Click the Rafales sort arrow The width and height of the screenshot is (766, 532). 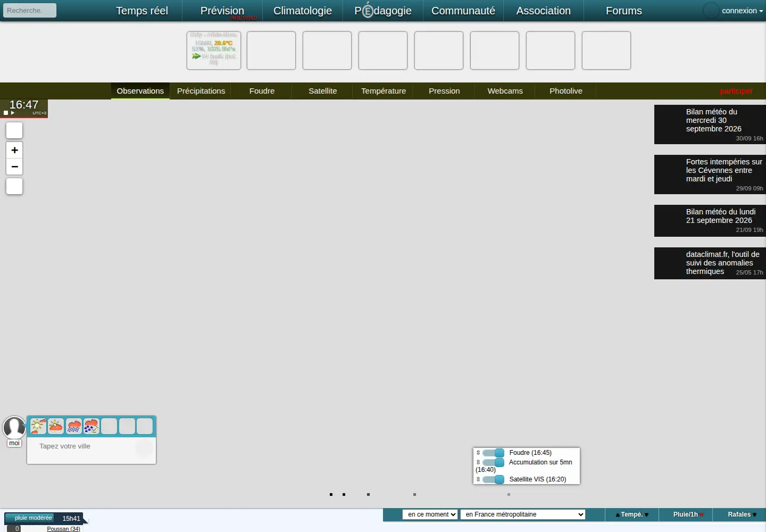pos(754,515)
